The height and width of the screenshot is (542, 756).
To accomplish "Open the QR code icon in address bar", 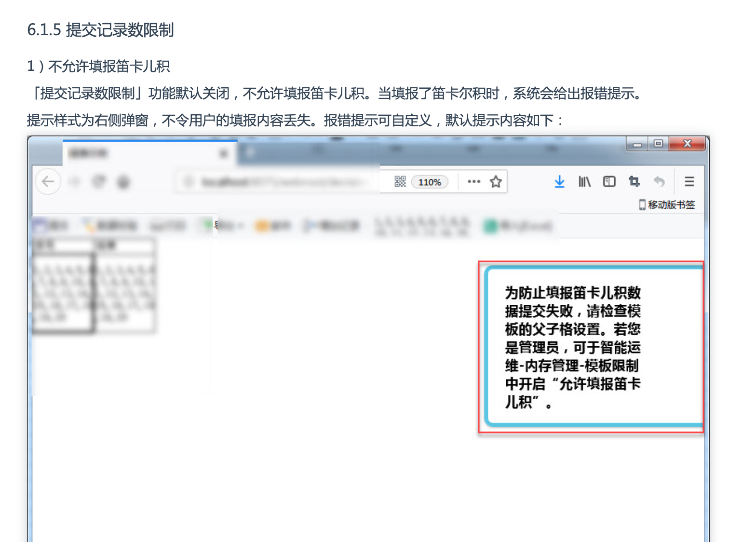I will pyautogui.click(x=400, y=182).
